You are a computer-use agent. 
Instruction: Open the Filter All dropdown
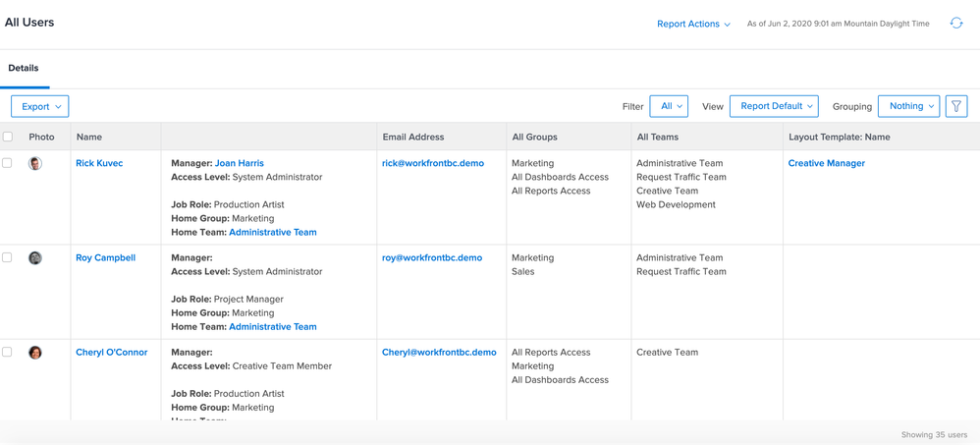click(x=669, y=106)
